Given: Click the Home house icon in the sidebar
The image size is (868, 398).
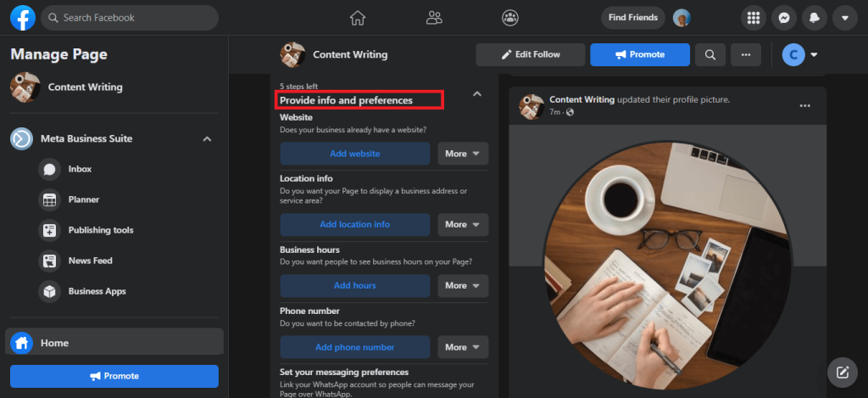Looking at the screenshot, I should 21,343.
